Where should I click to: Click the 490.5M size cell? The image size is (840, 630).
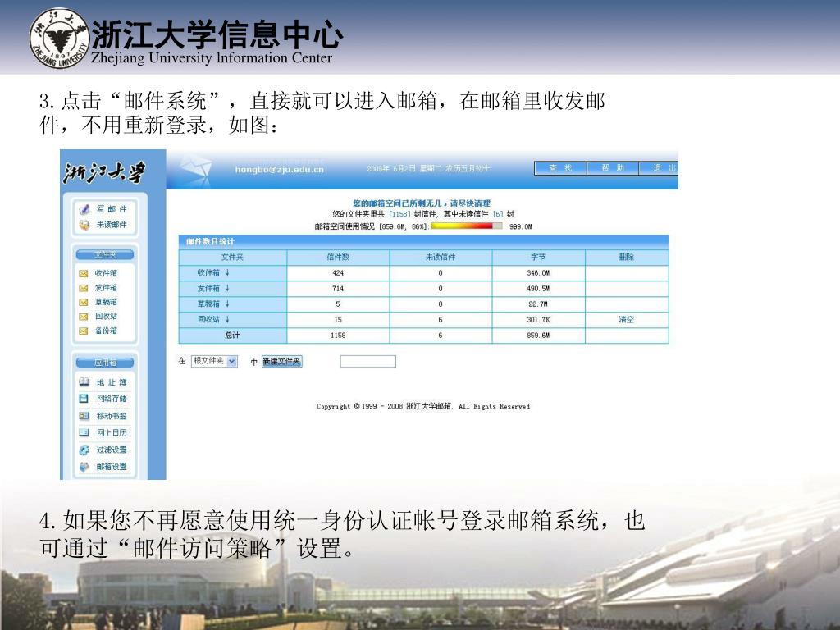pos(538,288)
